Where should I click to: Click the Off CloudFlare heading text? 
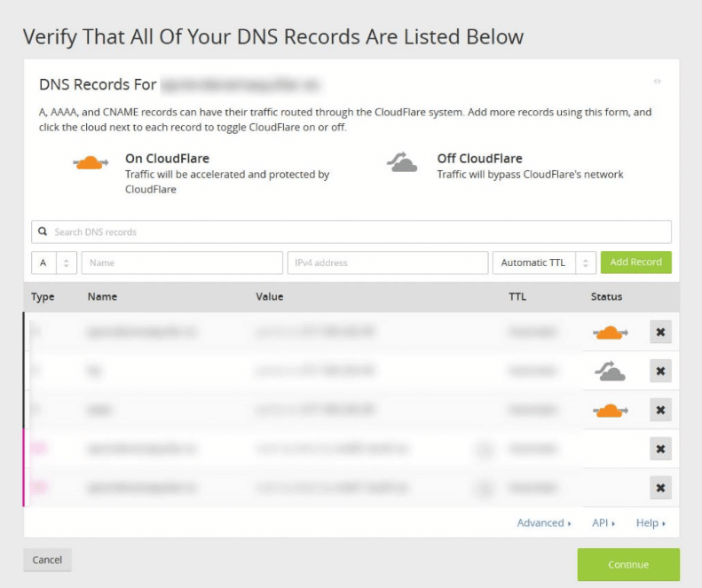coord(479,159)
